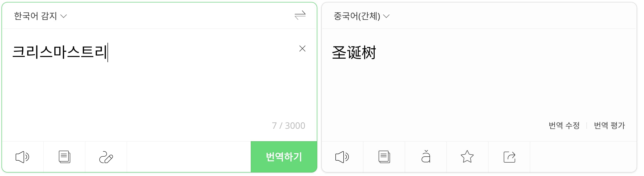Share the translation result
This screenshot has width=644, height=176.
tap(509, 157)
